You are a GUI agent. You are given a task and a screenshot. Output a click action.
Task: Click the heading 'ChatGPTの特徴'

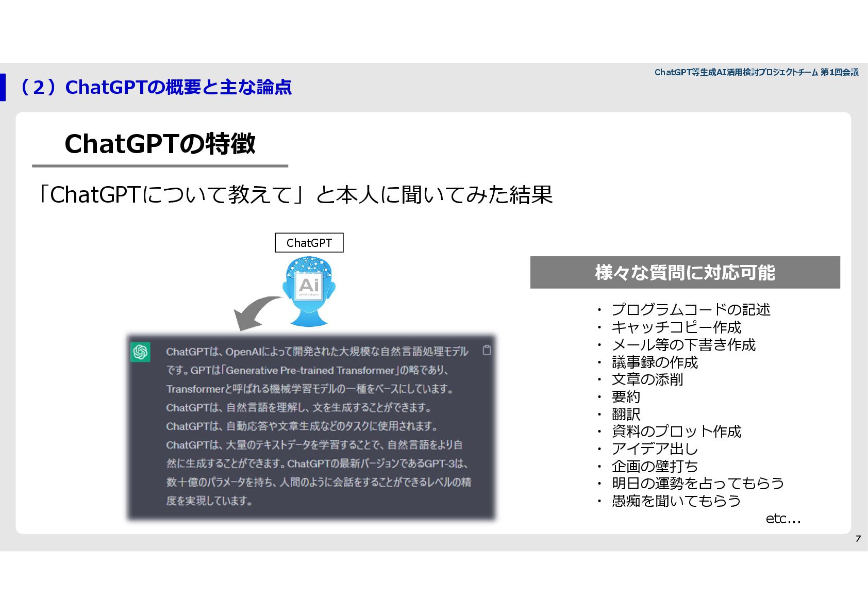(x=160, y=144)
